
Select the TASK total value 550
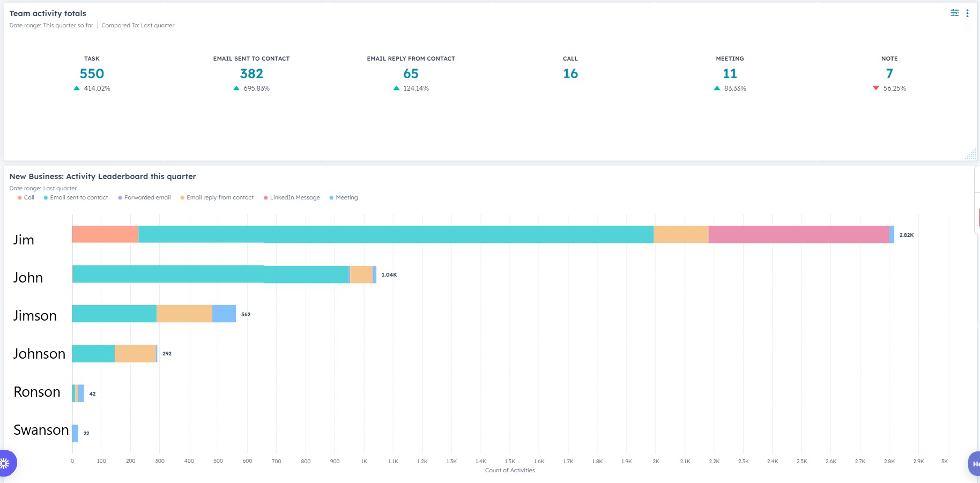pos(92,73)
